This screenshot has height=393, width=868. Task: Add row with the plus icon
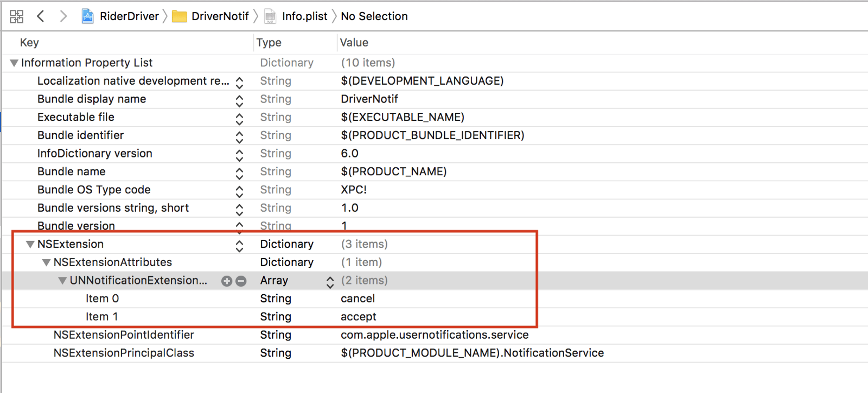[x=227, y=281]
